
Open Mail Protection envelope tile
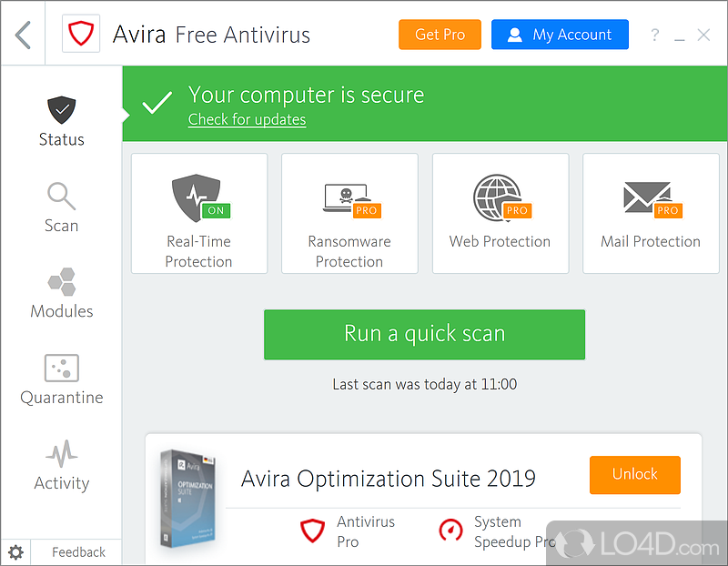point(650,213)
